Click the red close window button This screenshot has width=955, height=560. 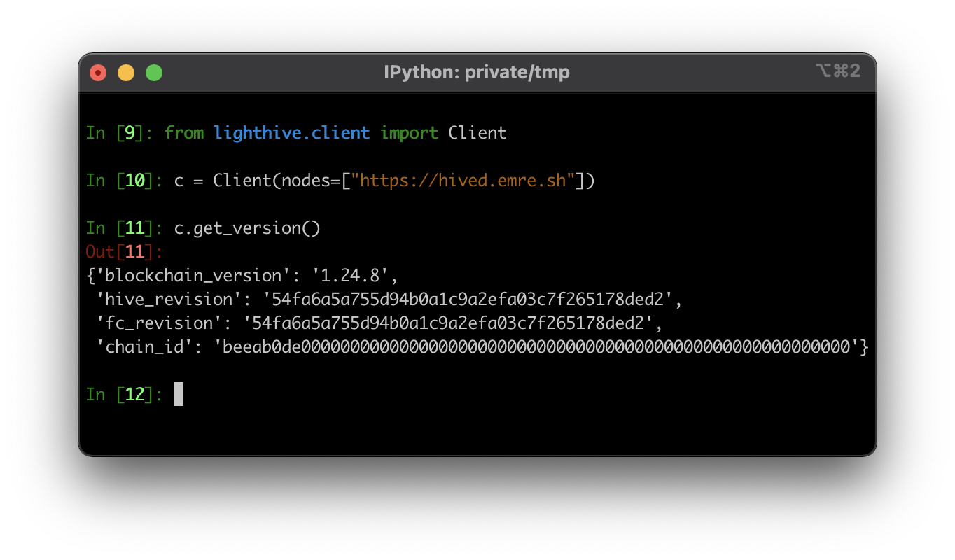click(x=98, y=73)
